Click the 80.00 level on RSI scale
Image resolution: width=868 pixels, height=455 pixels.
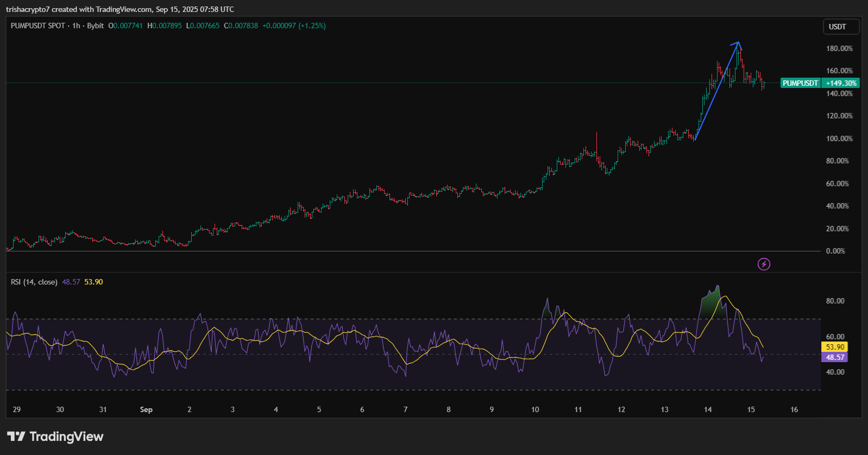pyautogui.click(x=835, y=301)
